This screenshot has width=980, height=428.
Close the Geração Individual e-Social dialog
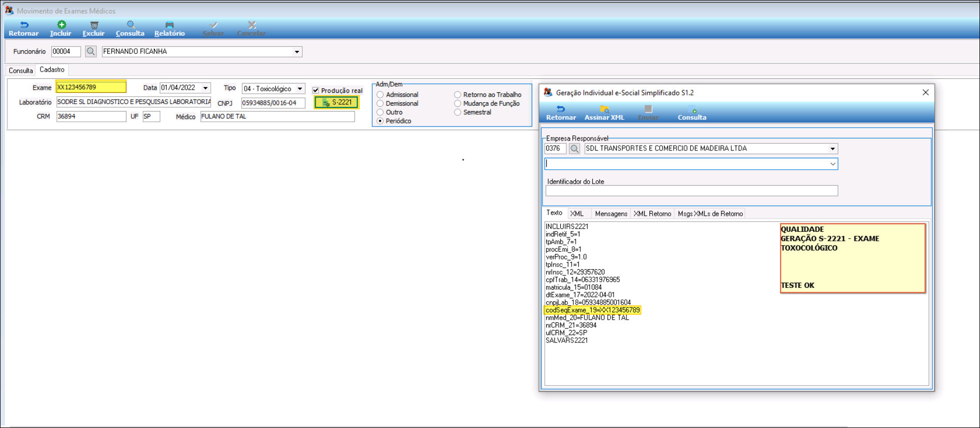point(926,92)
